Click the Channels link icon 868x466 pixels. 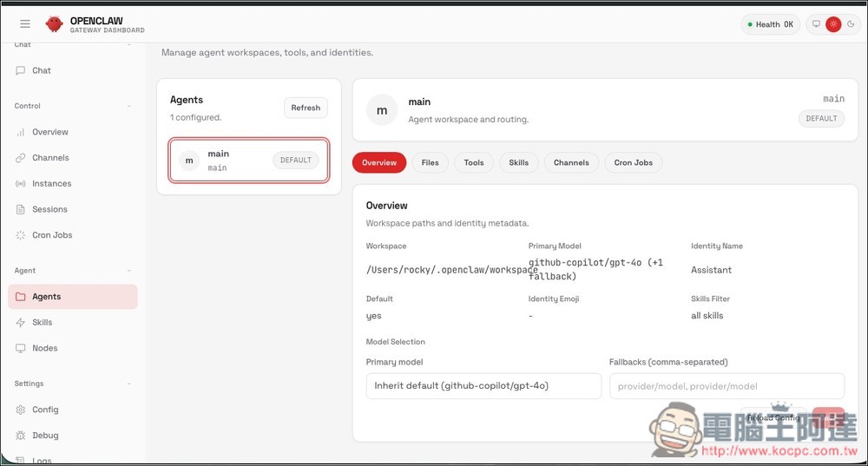tap(21, 158)
